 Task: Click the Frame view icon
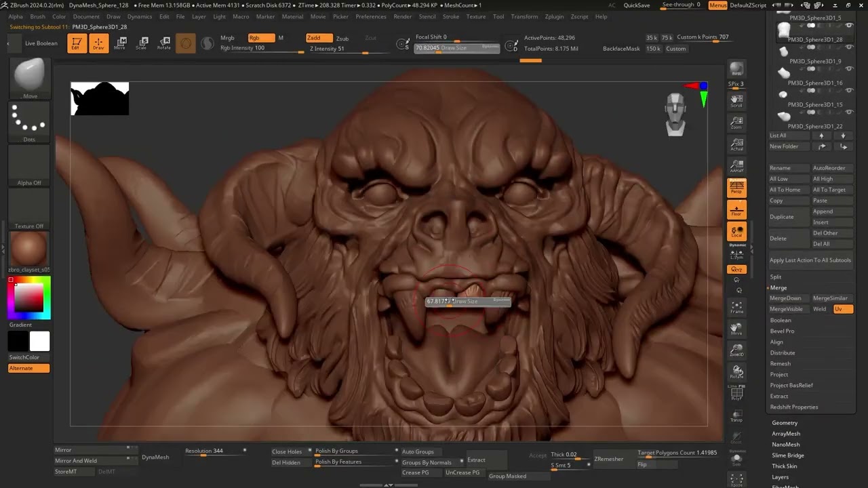click(736, 307)
